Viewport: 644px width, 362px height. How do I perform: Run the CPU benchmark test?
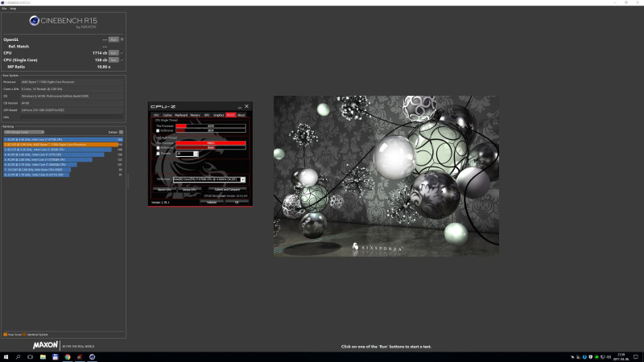114,53
